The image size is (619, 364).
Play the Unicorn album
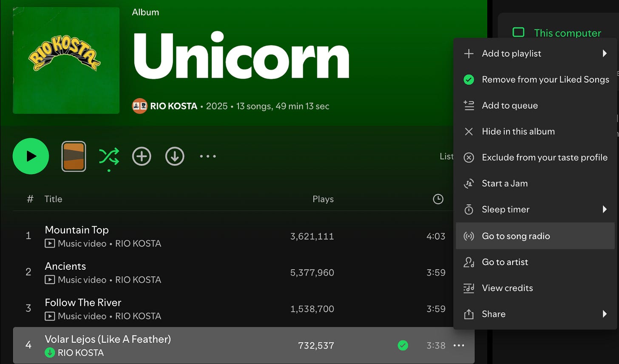tap(31, 156)
